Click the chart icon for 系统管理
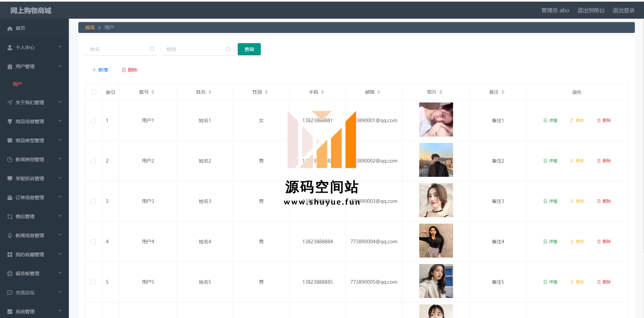644x318 pixels. click(10, 312)
